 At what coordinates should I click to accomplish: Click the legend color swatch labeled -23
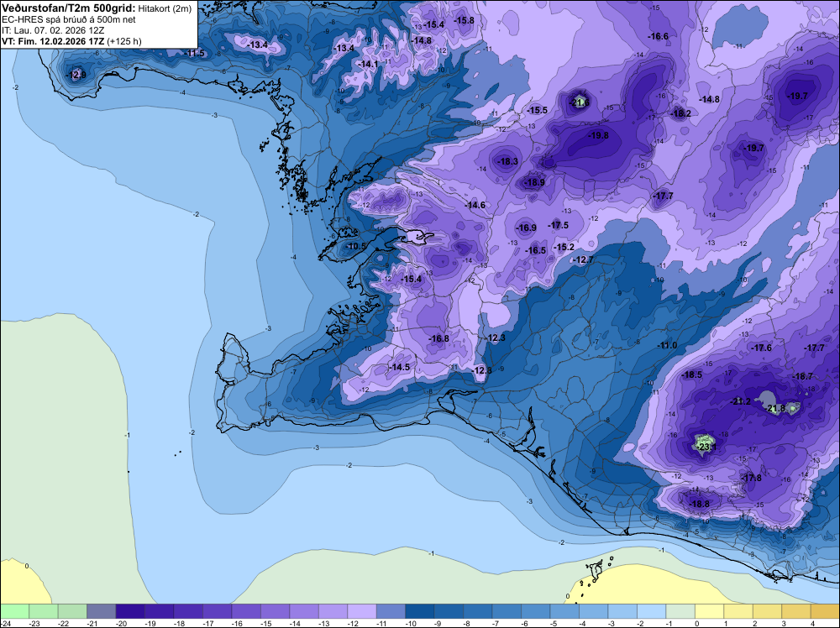click(44, 611)
